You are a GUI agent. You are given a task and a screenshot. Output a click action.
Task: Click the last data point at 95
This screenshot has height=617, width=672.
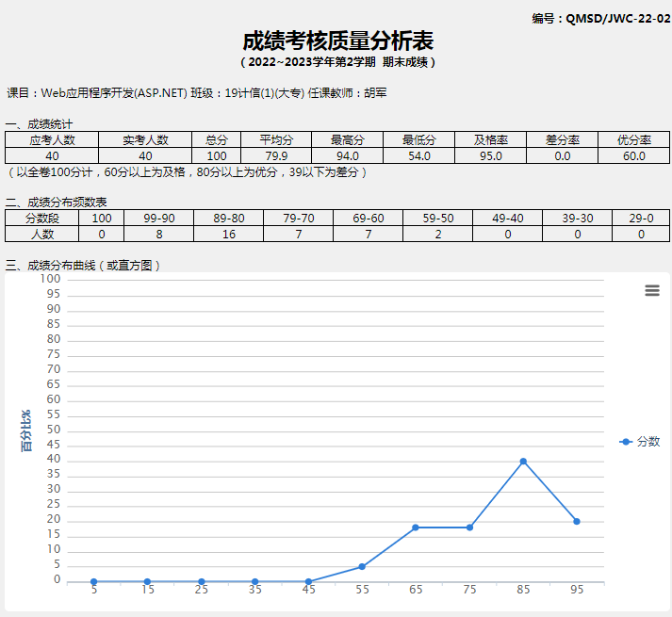click(577, 521)
